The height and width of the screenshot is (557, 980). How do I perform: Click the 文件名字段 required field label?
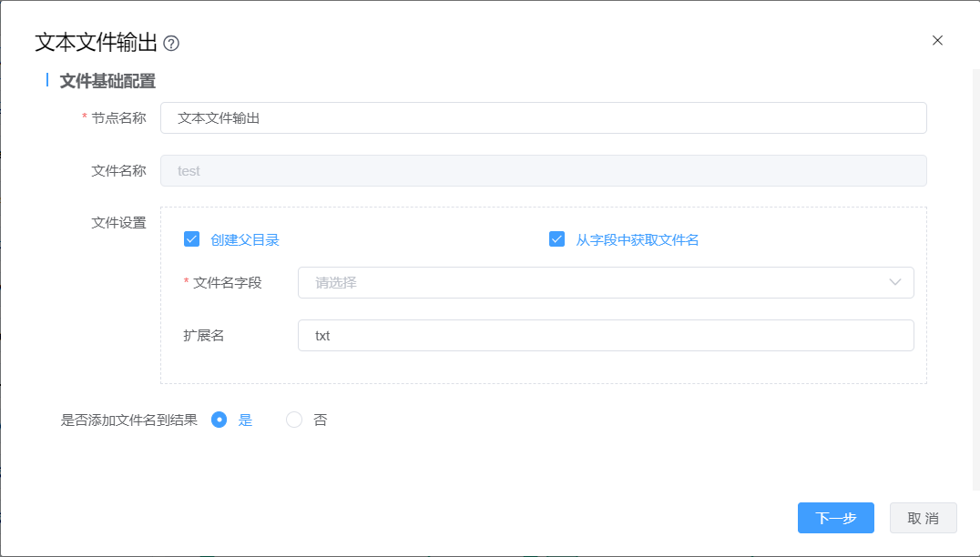227,283
